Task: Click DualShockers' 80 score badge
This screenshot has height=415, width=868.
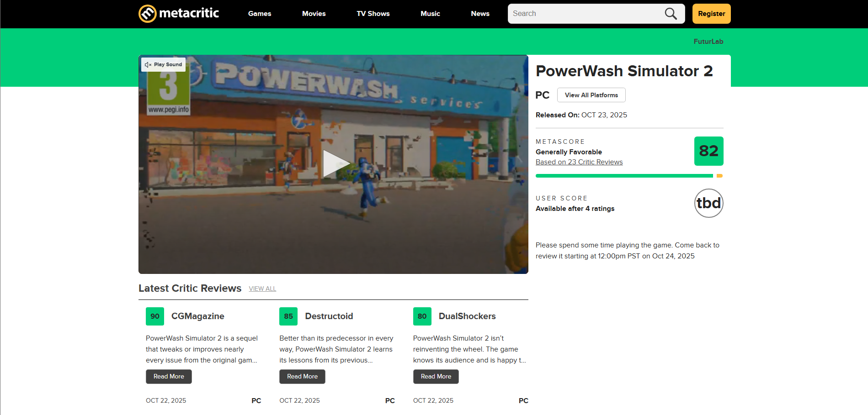Action: click(x=422, y=316)
